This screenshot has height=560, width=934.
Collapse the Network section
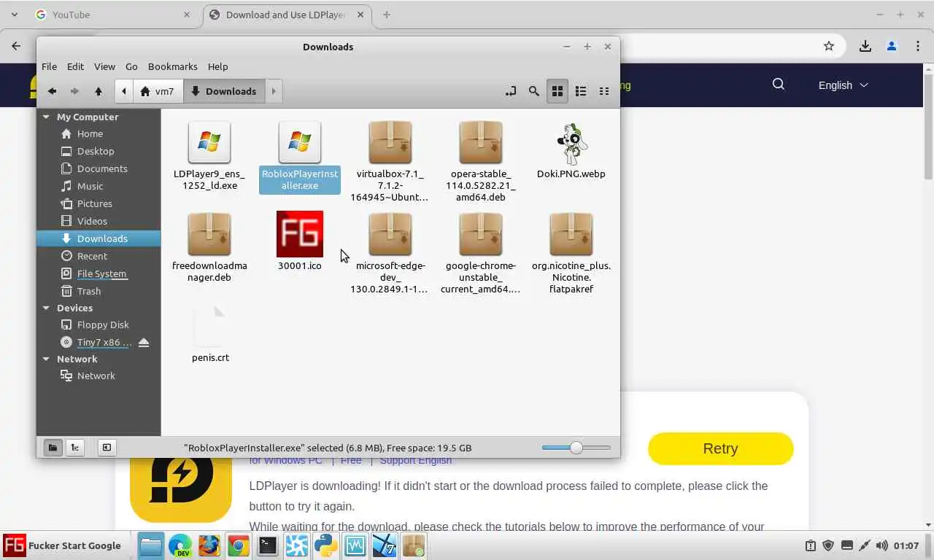[46, 359]
